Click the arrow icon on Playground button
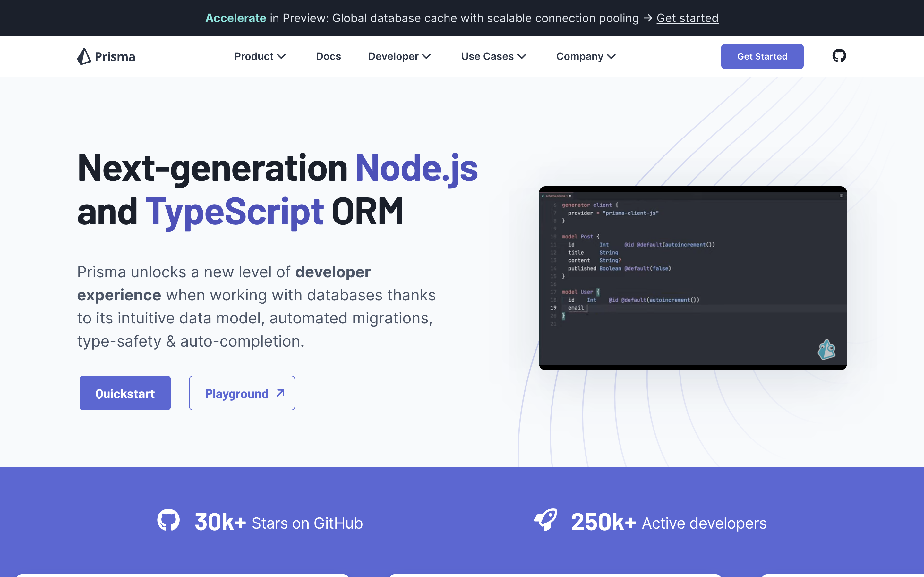Screen dimensions: 924x577 281,393
